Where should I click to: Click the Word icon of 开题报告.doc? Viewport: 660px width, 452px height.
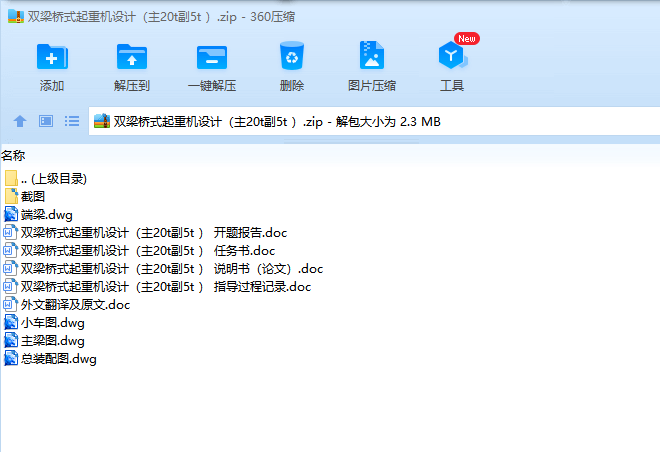point(11,232)
